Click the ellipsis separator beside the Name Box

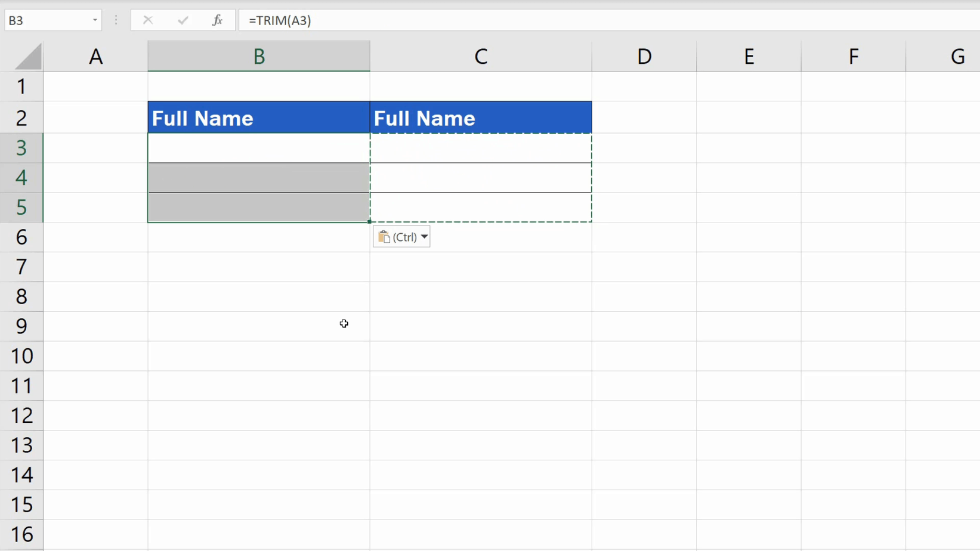point(116,20)
